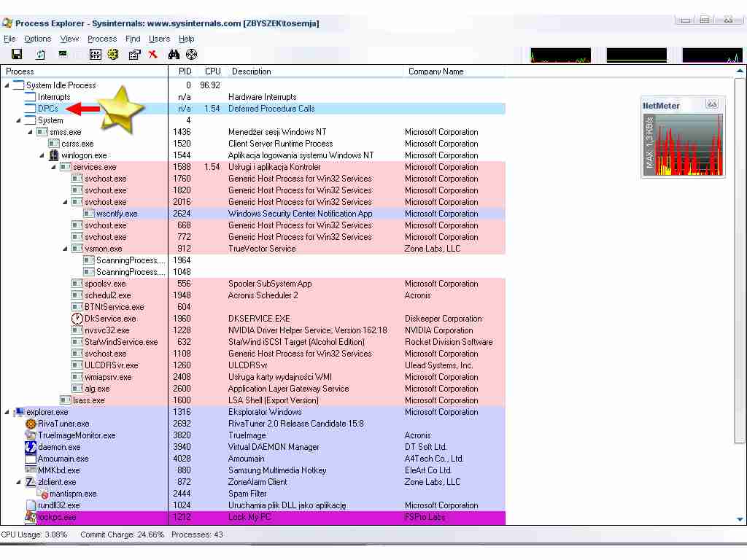Click the vertical scrollbar up arrow
The width and height of the screenshot is (747, 560).
click(x=740, y=71)
